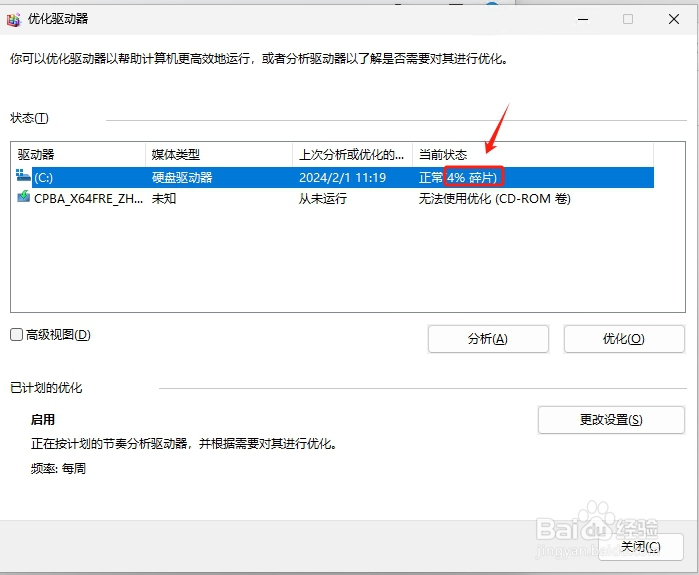The height and width of the screenshot is (575, 699).
Task: Click the 优化驱动器 title bar app icon
Action: [13, 19]
